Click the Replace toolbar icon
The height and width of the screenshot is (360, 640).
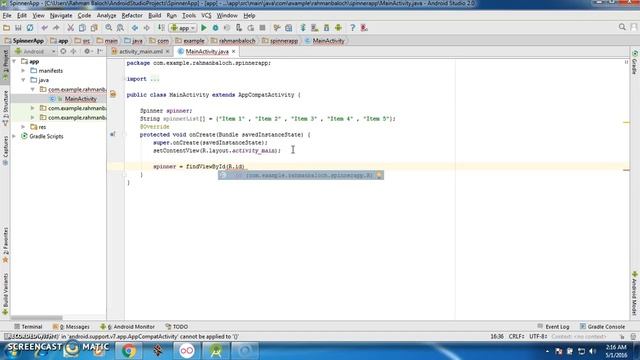120,28
